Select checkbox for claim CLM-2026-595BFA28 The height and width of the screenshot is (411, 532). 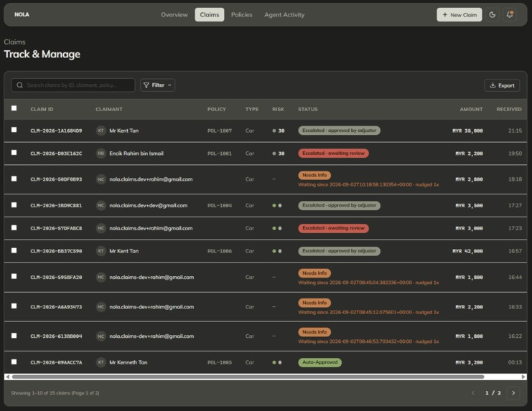(14, 276)
